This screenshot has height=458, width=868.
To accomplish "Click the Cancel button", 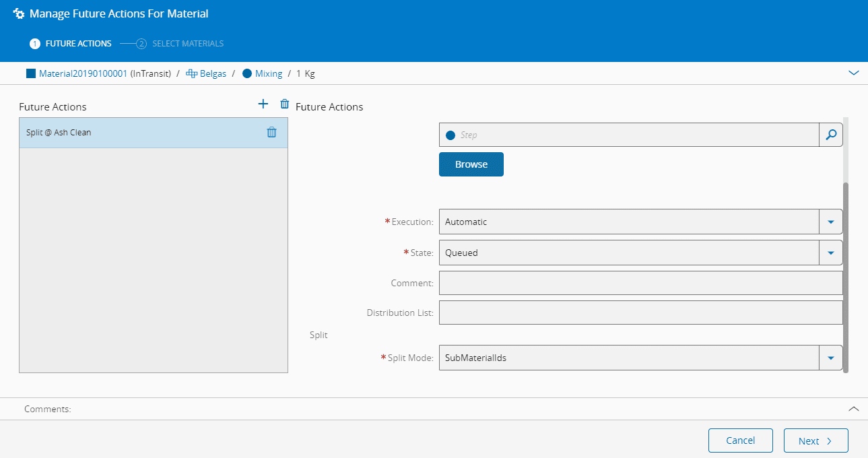I will [740, 440].
